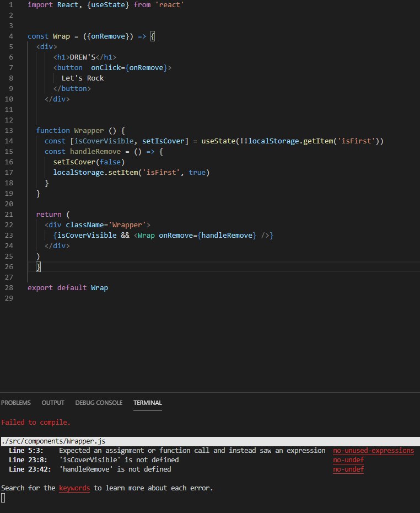The height and width of the screenshot is (513, 420).
Task: Click the closing </button> tag on line 9
Action: click(x=72, y=89)
